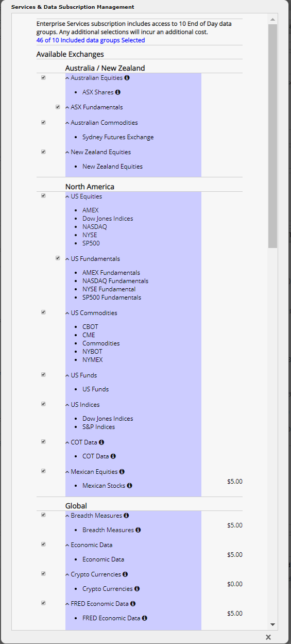Image resolution: width=291 pixels, height=644 pixels.
Task: Collapse the US Indices section chevron
Action: point(67,405)
